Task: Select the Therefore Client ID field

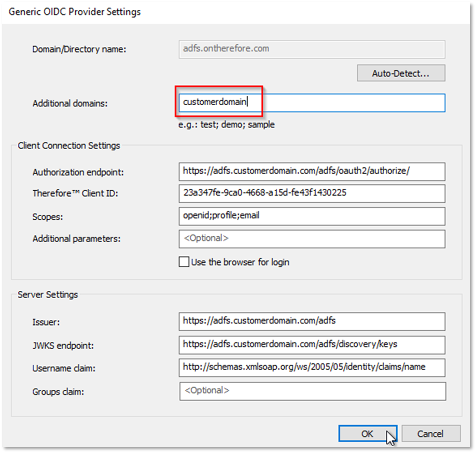Action: (x=311, y=193)
